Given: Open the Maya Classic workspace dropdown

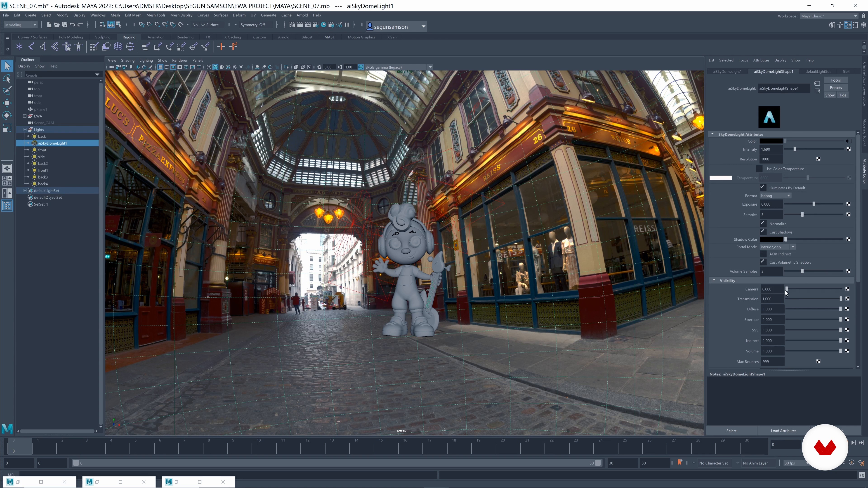Looking at the screenshot, I should pos(829,16).
